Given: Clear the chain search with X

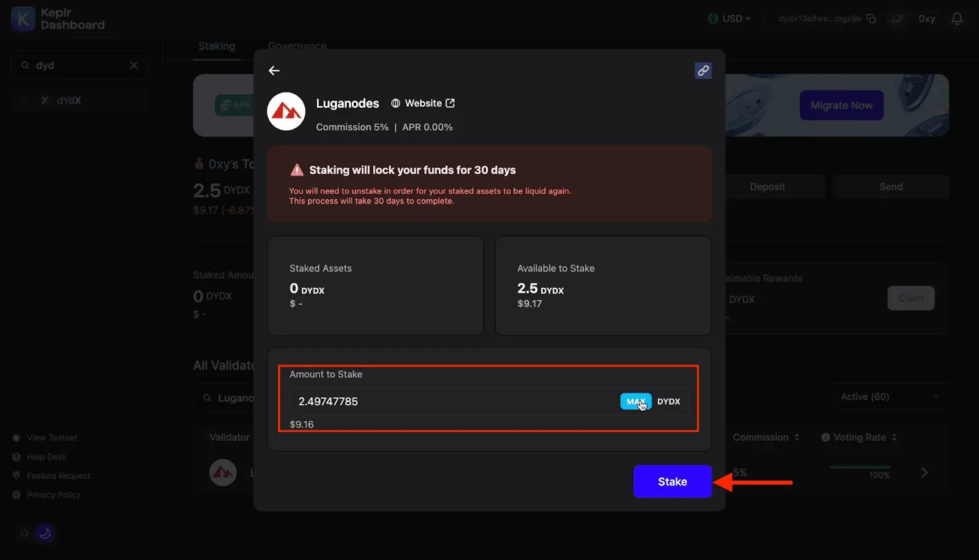Looking at the screenshot, I should coord(134,65).
